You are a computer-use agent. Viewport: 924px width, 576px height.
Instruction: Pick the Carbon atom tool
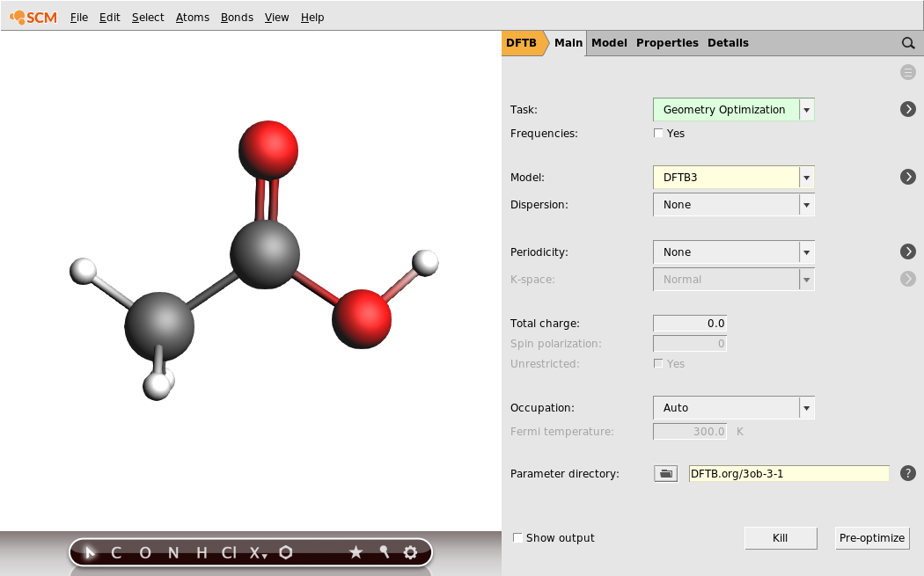116,552
